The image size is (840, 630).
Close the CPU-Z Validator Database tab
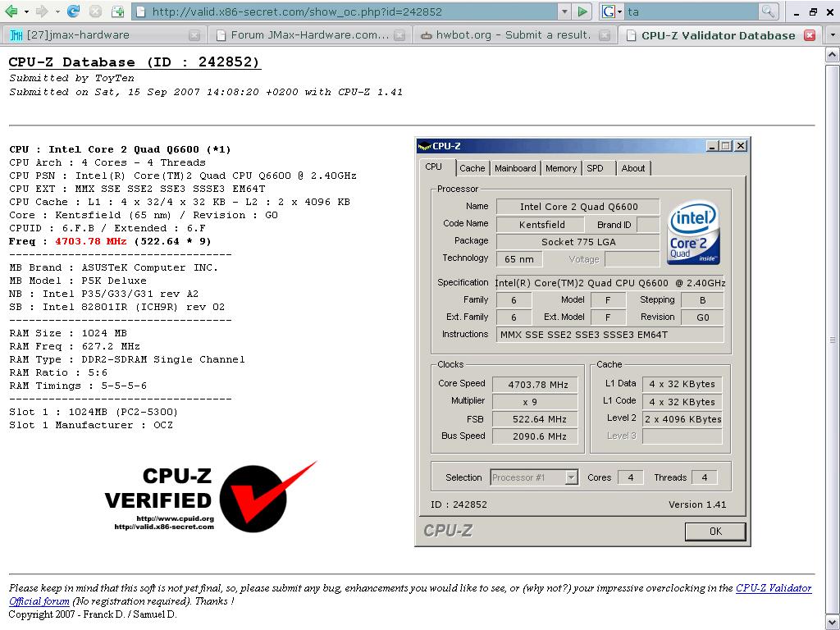tap(810, 35)
